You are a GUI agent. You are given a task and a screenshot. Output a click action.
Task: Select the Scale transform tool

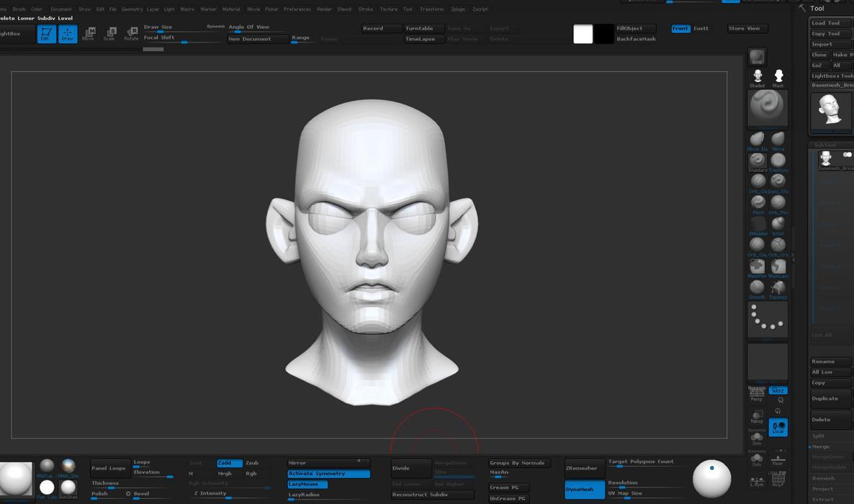[109, 33]
